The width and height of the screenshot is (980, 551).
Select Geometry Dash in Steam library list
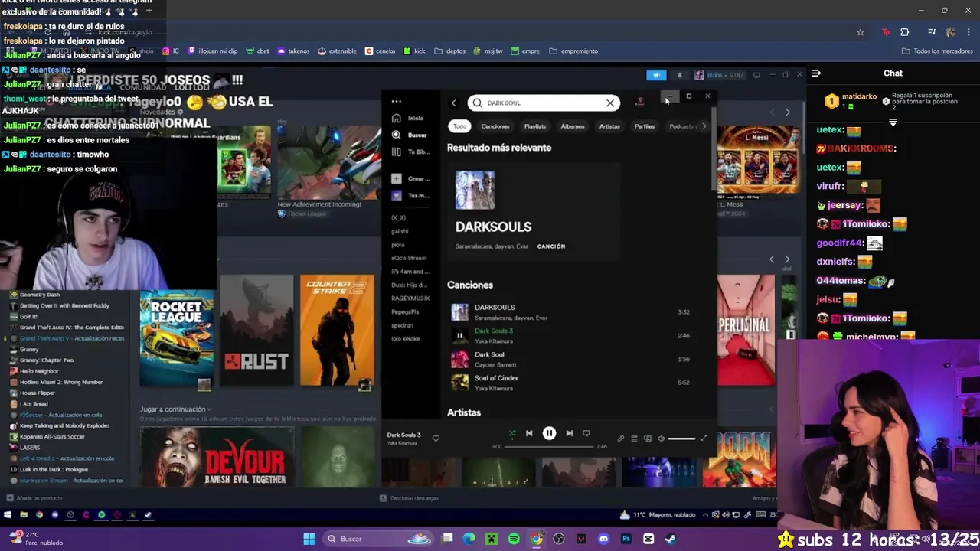point(39,295)
